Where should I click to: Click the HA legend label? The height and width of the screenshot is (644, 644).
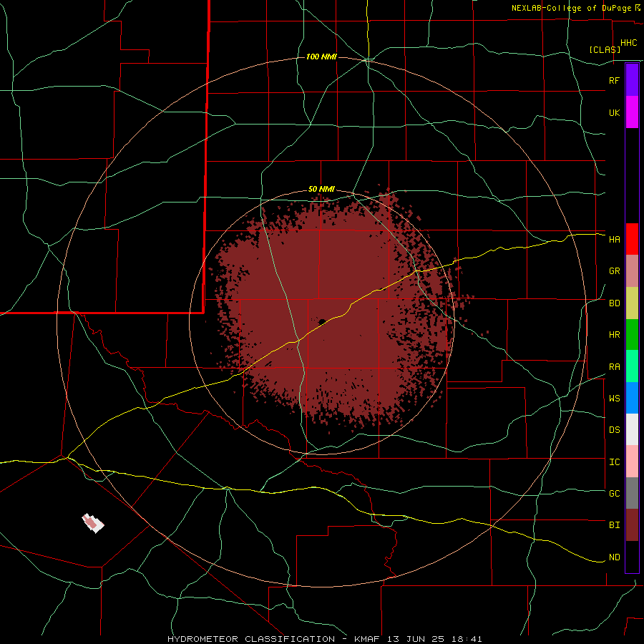614,239
